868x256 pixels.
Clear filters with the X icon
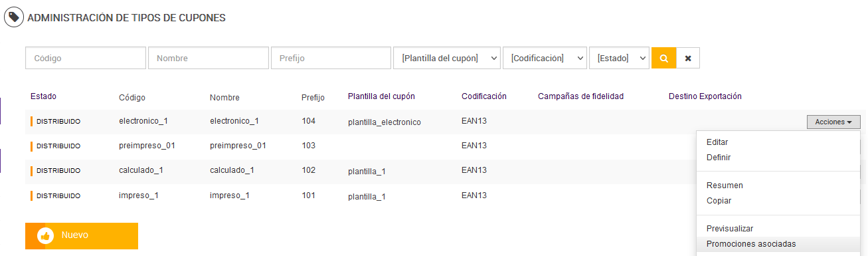tap(688, 58)
